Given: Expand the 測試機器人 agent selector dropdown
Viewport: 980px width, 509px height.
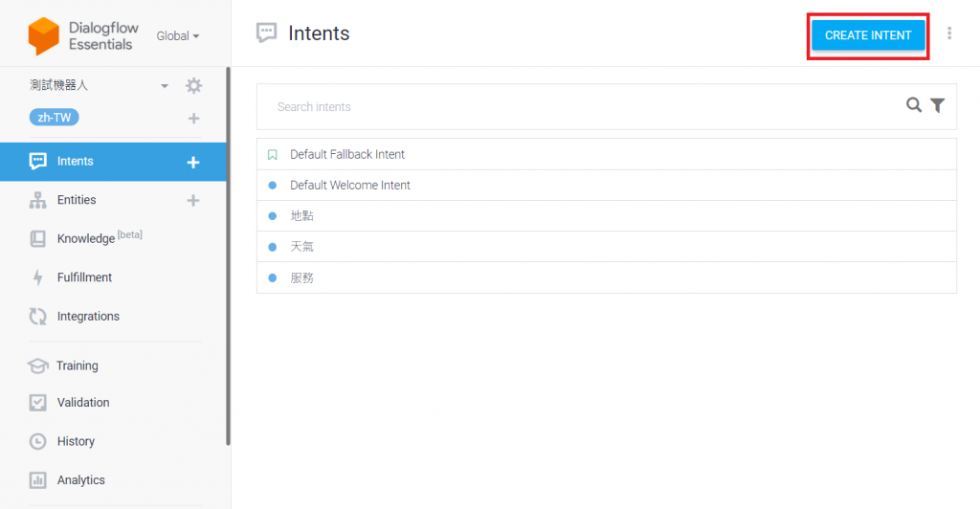Looking at the screenshot, I should pyautogui.click(x=165, y=85).
